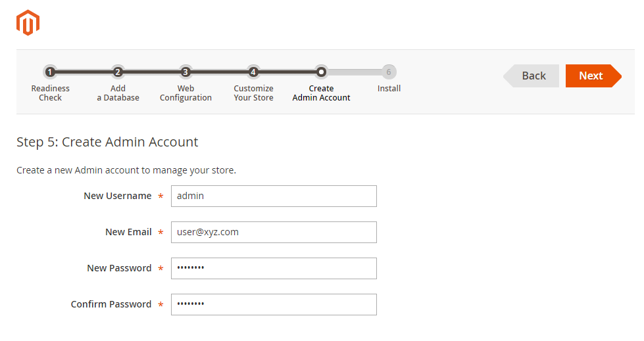Click into the New Email field

(274, 232)
